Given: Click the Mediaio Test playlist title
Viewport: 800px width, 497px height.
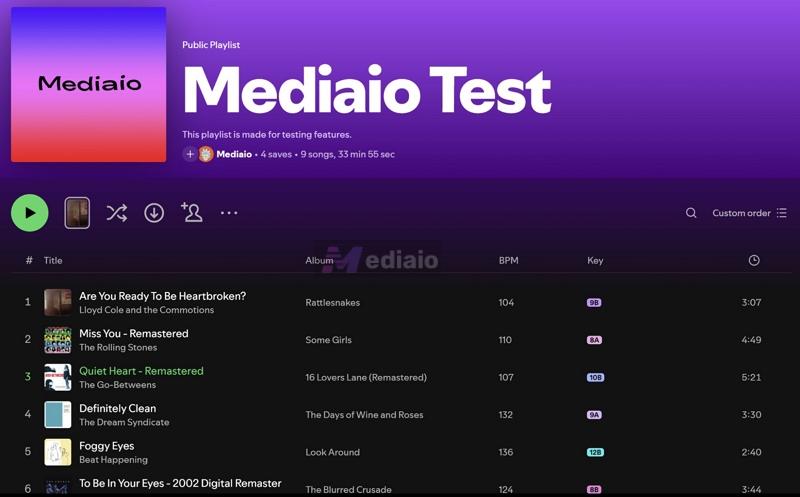Looking at the screenshot, I should tap(367, 90).
